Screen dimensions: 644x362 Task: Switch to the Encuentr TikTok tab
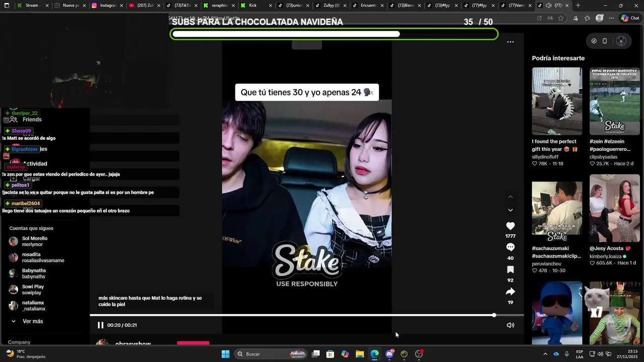click(368, 6)
